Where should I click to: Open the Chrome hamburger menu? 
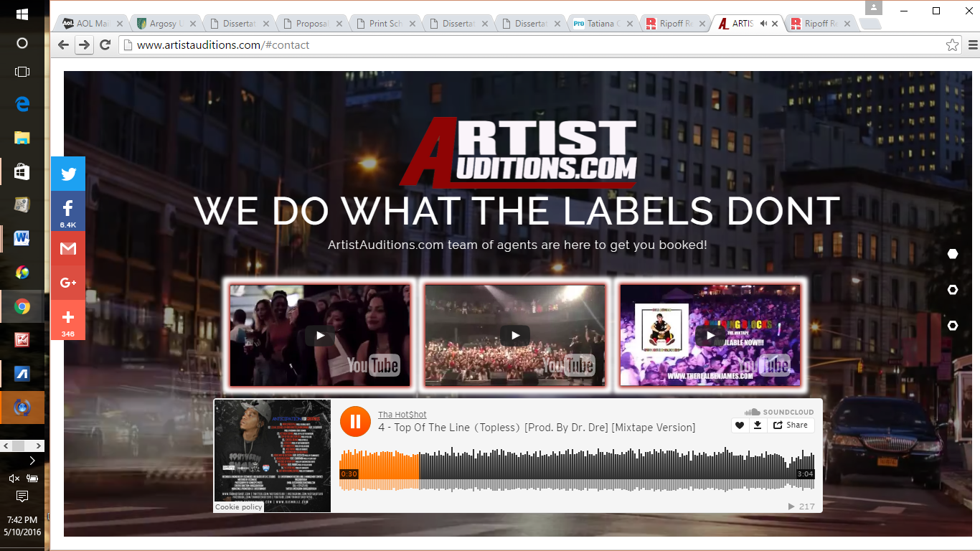tap(973, 45)
